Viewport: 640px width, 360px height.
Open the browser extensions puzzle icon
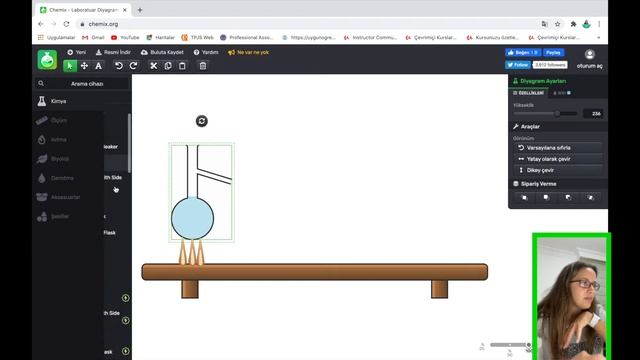coord(573,24)
